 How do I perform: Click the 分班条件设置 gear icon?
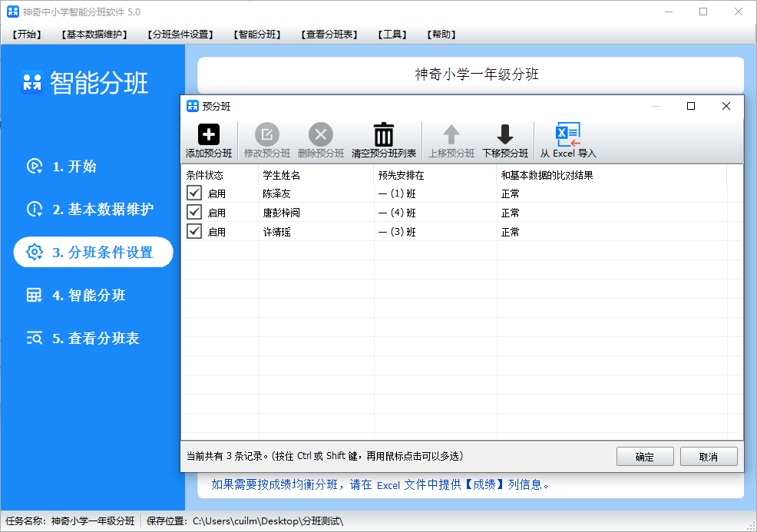click(x=35, y=252)
